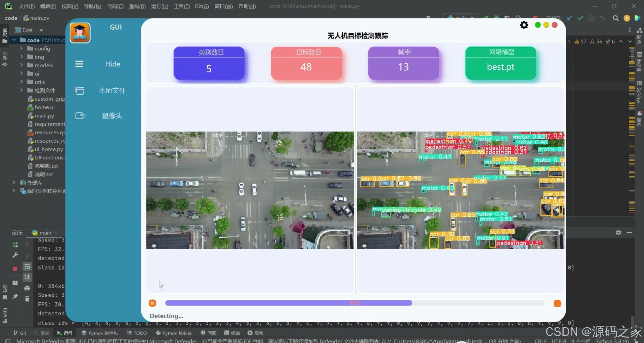Viewport: 644px width, 343px height.
Task: Expand the config folder
Action: 21,48
